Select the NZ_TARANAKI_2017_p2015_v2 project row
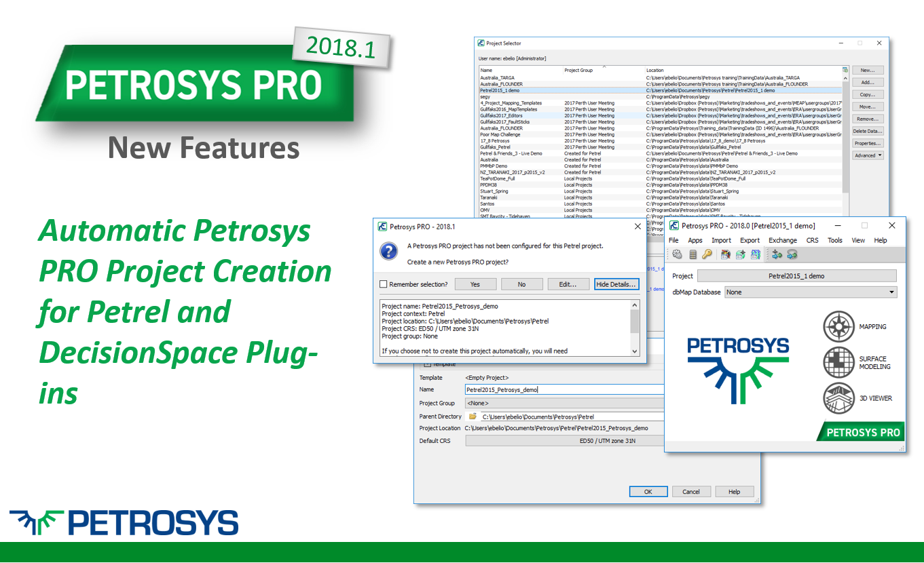924x563 pixels. (660, 172)
